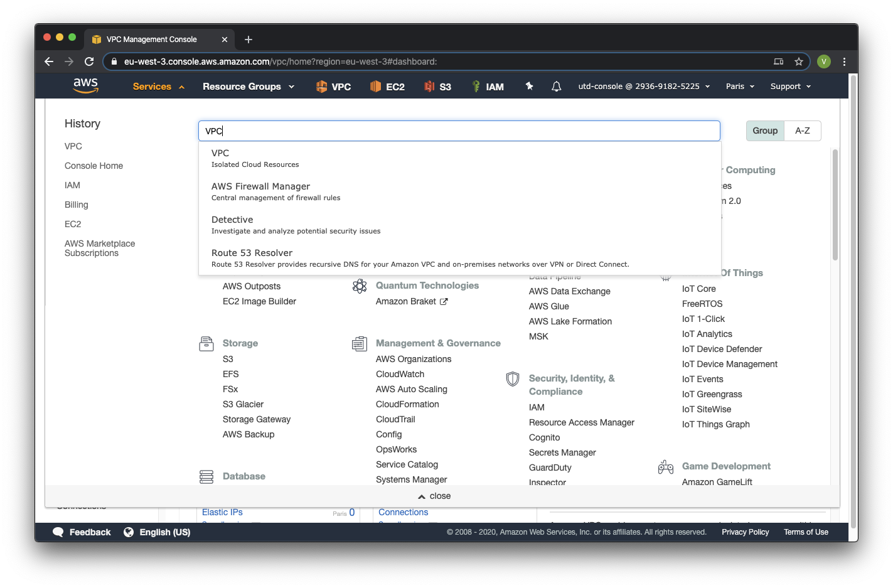
Task: Click the cast/screen icon in address bar
Action: pyautogui.click(x=779, y=61)
